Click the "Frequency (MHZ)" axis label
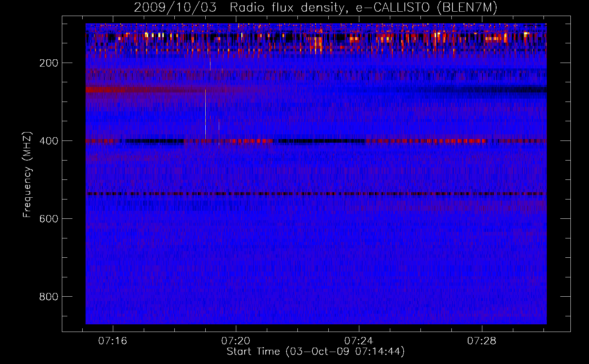The image size is (589, 364). point(27,175)
